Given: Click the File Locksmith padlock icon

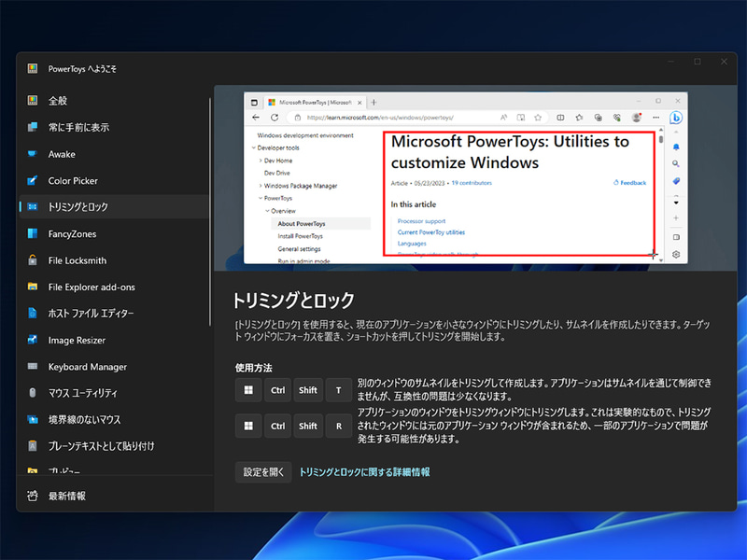Looking at the screenshot, I should (33, 260).
